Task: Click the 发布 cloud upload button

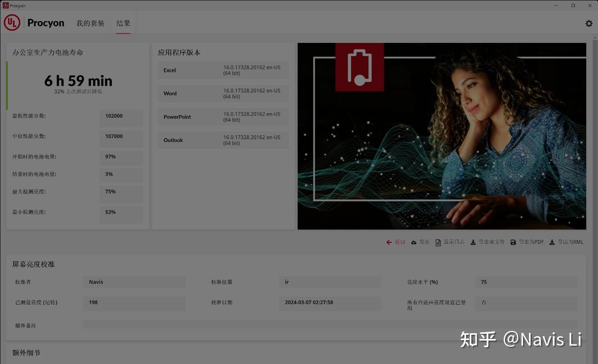Action: 420,242
